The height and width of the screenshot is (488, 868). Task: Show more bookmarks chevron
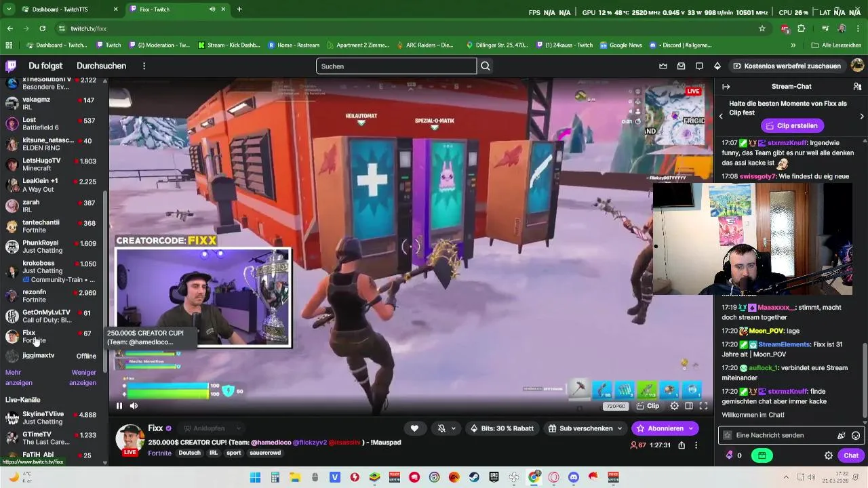[x=793, y=45]
